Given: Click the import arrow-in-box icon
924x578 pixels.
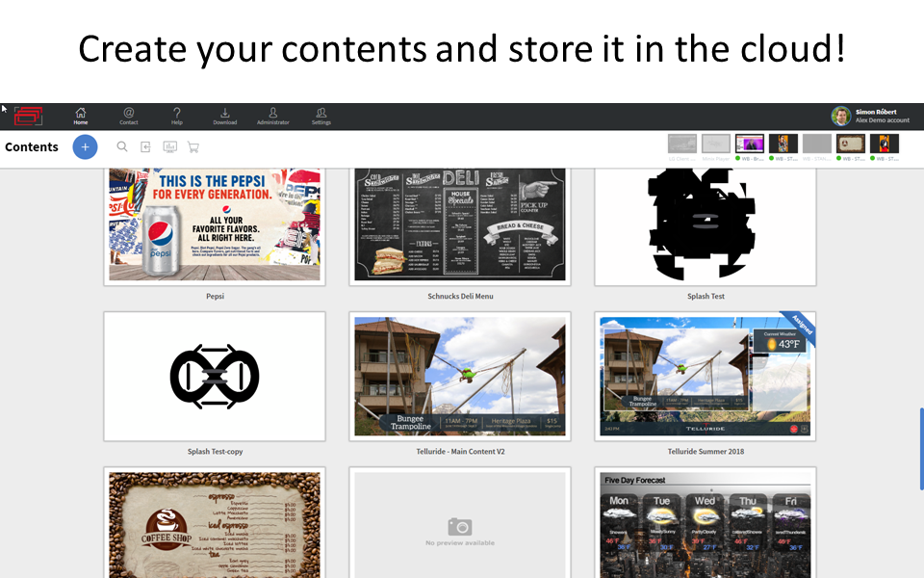Looking at the screenshot, I should pos(145,146).
